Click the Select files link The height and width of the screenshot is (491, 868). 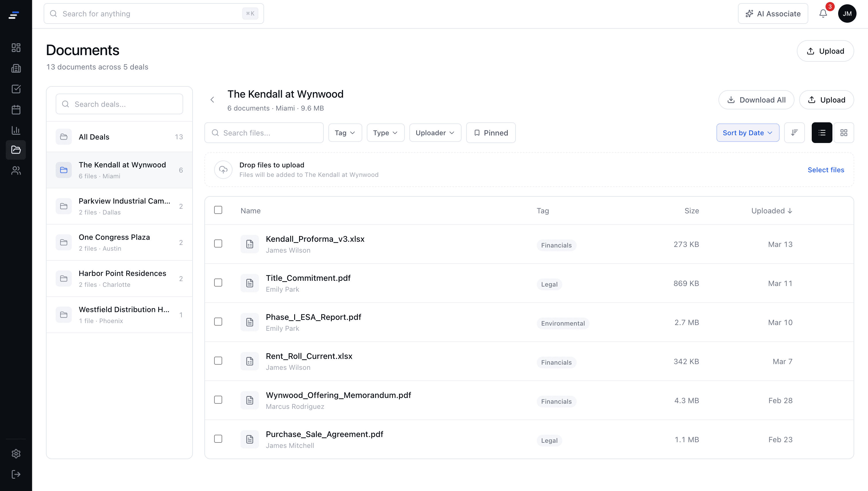(x=826, y=170)
